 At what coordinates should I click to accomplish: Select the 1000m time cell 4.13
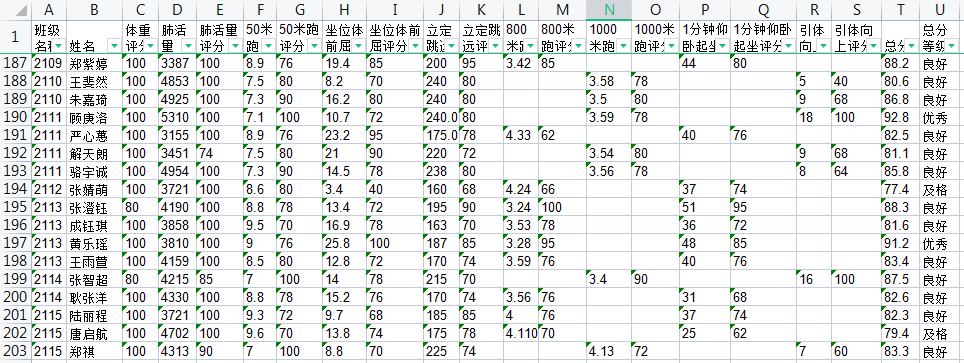[609, 351]
